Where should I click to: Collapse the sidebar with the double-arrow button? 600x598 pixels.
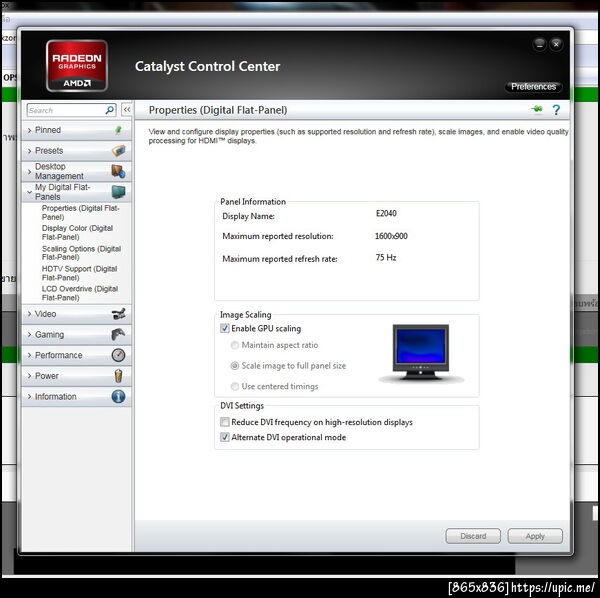127,110
